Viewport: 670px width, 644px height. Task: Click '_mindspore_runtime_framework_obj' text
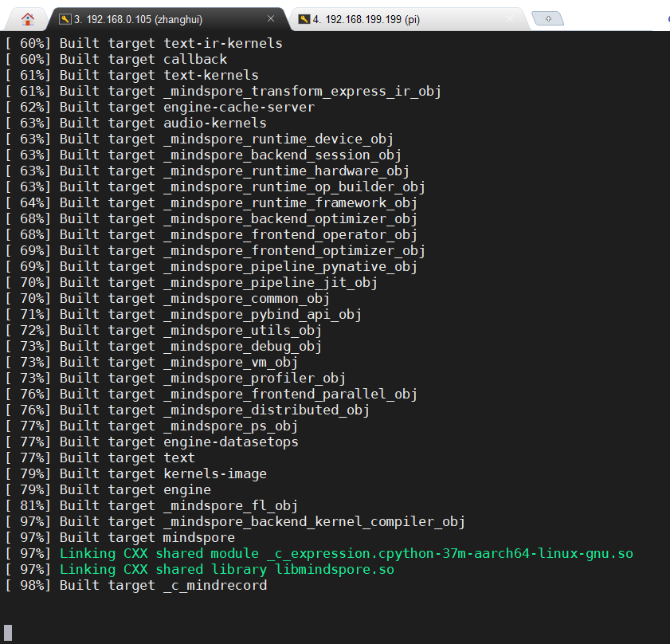click(x=290, y=202)
